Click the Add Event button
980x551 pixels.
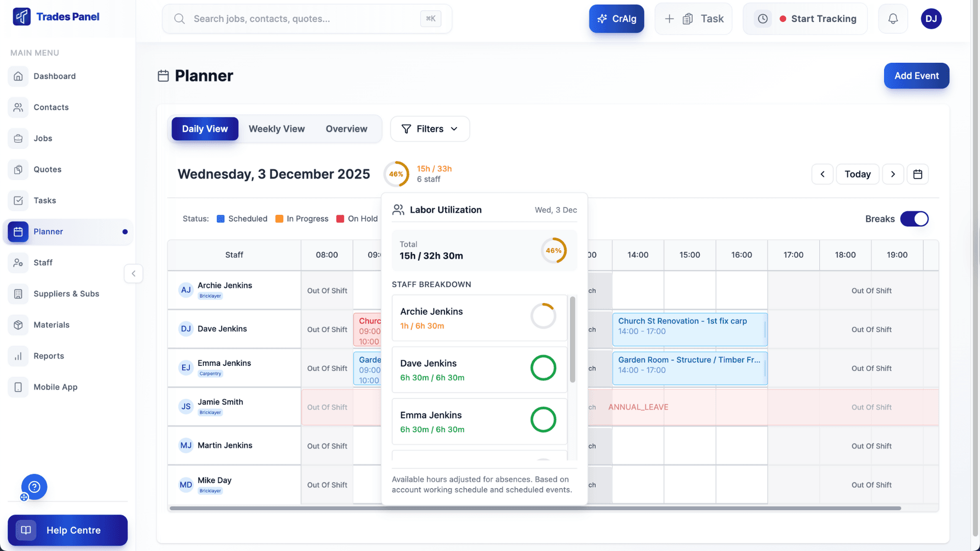point(916,76)
